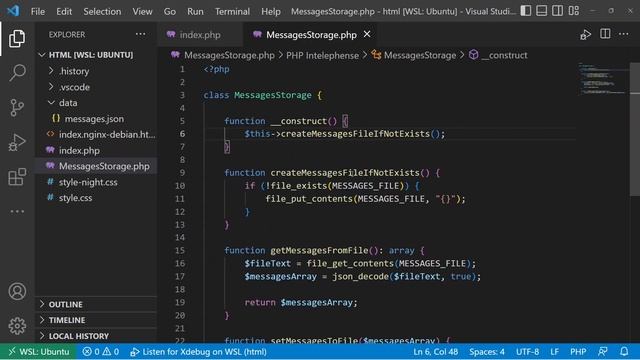Screen dimensions: 640x360
Task: Show errors and warnings problems count
Action: pyautogui.click(x=100, y=351)
